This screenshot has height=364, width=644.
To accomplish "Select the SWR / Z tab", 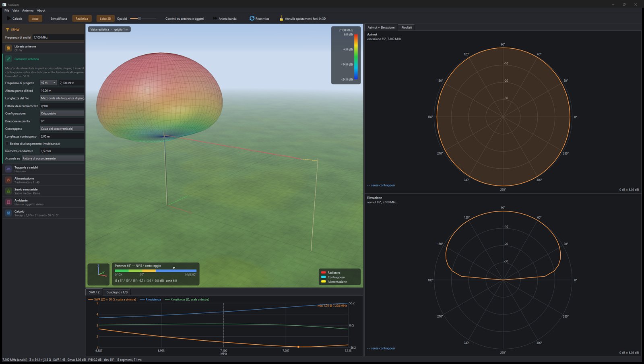I will (94, 292).
